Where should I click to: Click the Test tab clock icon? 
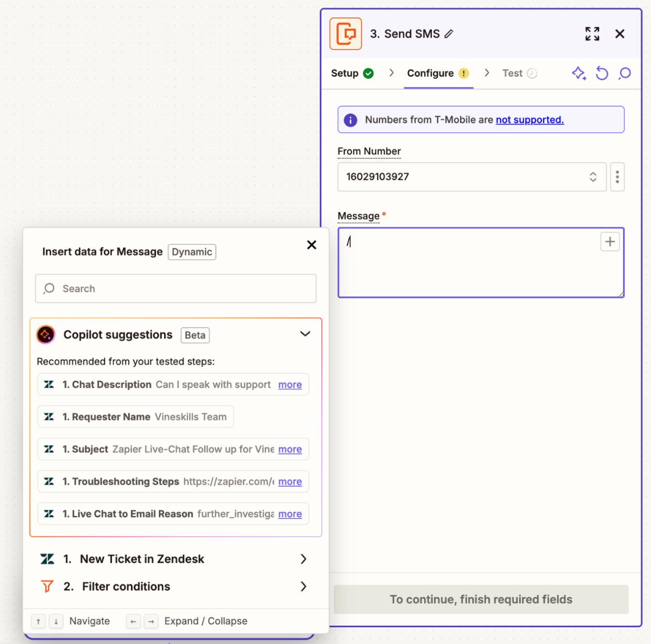(x=532, y=73)
